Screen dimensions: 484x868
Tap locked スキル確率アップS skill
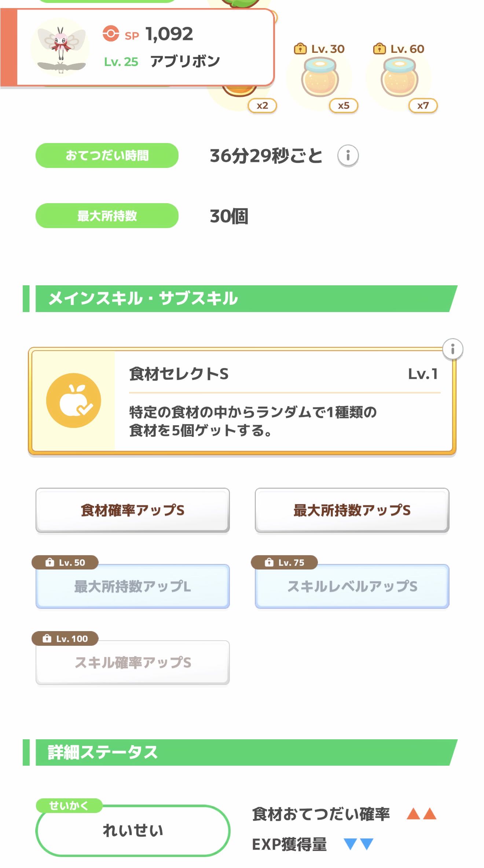click(132, 663)
